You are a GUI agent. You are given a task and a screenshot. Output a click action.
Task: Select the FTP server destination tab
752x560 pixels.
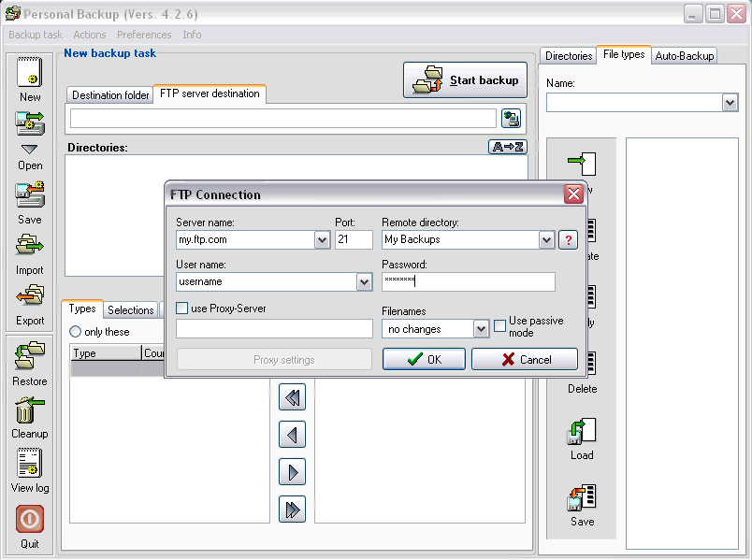pyautogui.click(x=210, y=93)
